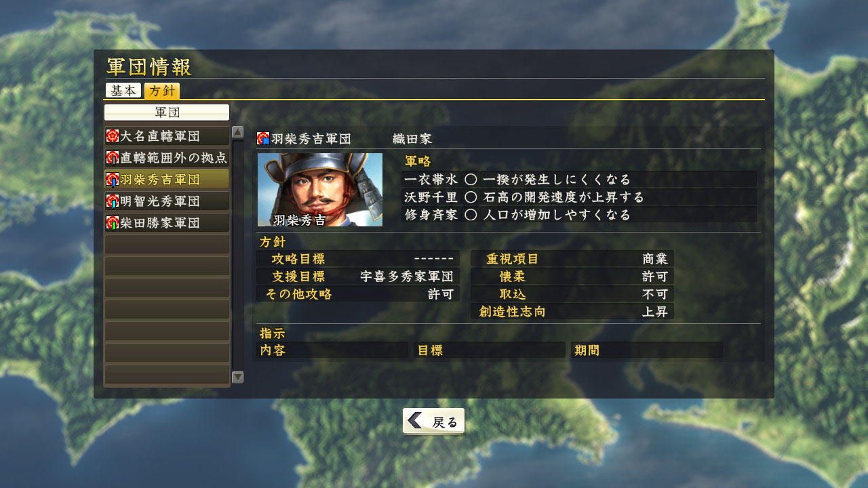868x488 pixels.
Task: Click the clan crest icon beside 柴田勝家軍団
Action: click(113, 222)
